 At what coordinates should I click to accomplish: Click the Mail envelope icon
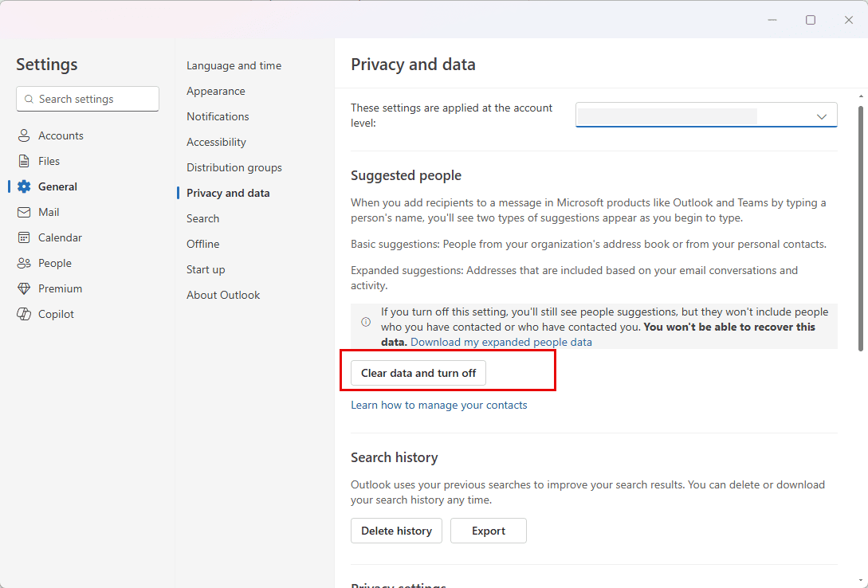pos(24,212)
